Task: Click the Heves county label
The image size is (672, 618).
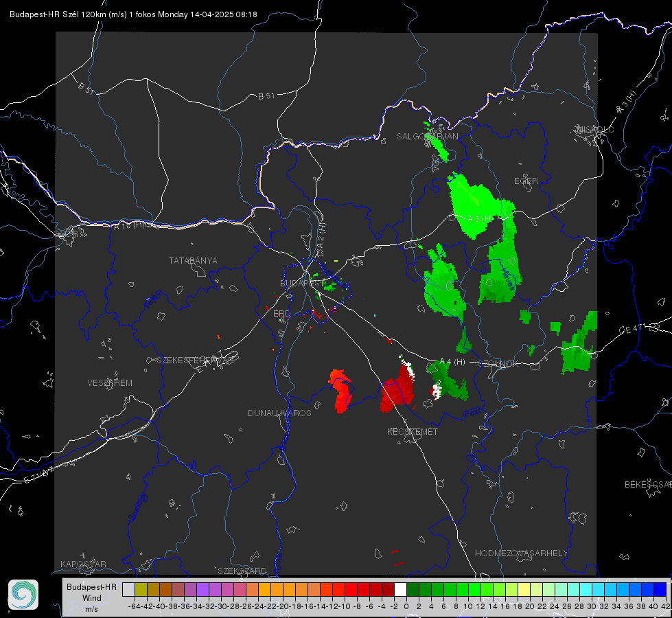Action: (507, 278)
